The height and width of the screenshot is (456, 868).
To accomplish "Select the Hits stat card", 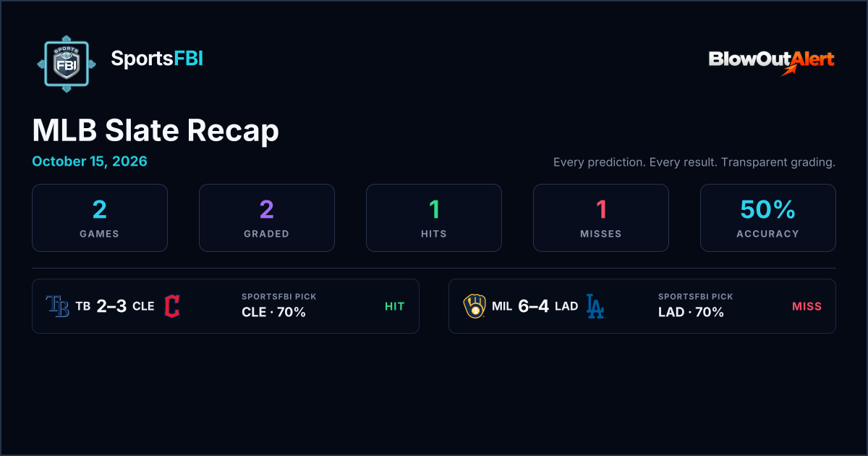I will pyautogui.click(x=434, y=218).
